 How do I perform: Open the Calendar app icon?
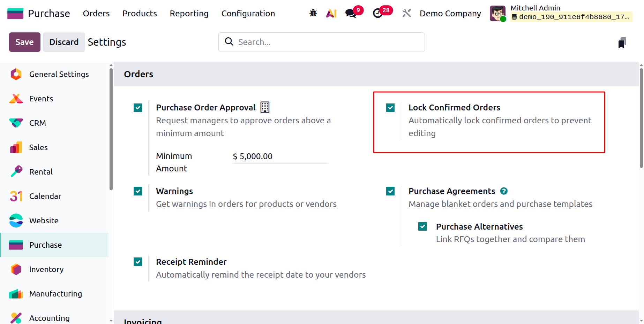16,196
